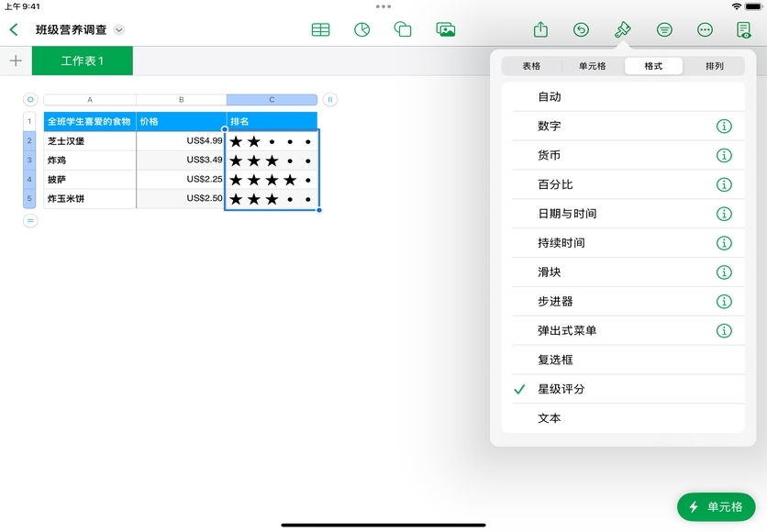Tap the share icon in toolbar

(540, 29)
